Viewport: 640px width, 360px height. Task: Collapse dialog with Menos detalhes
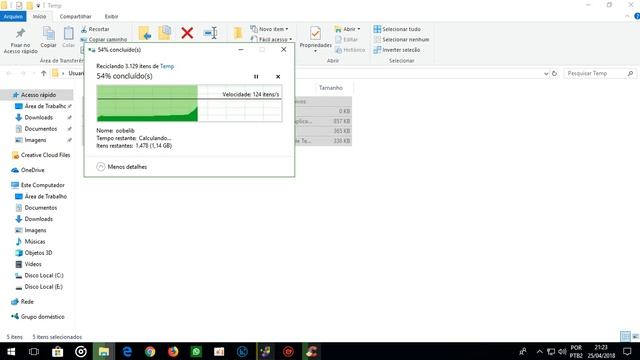coord(122,167)
